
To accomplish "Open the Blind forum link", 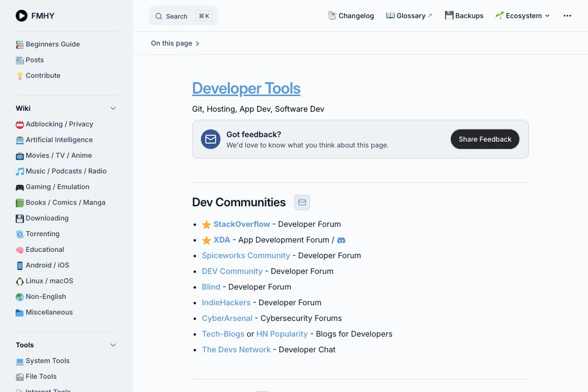I will coord(211,287).
